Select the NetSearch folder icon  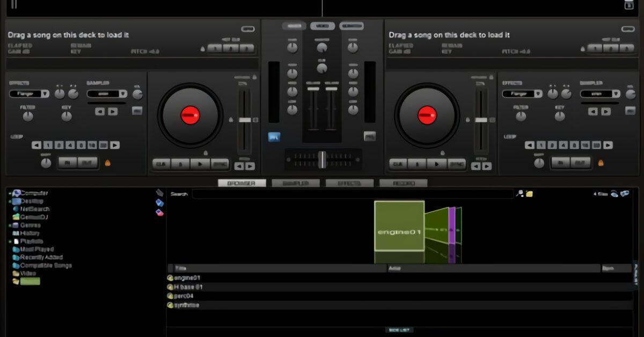tap(16, 209)
